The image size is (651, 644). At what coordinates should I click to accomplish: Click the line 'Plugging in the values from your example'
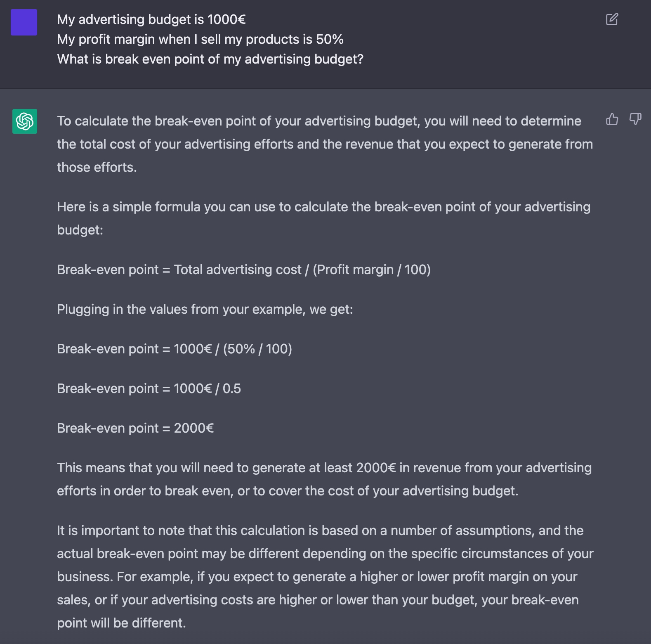[x=205, y=309]
